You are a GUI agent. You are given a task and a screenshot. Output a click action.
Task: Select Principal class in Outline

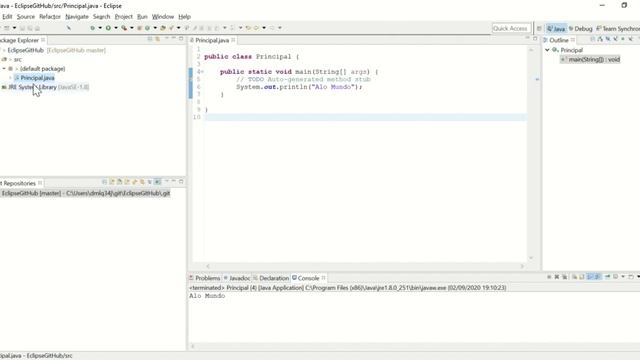[571, 50]
